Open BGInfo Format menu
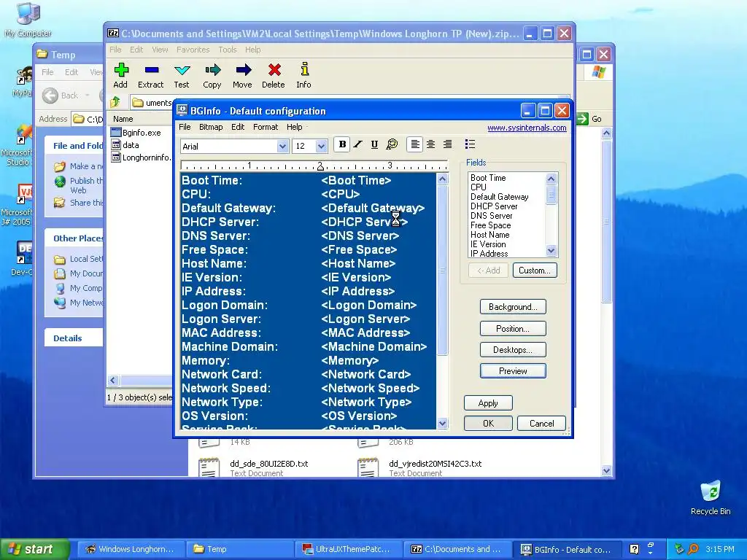This screenshot has height=560, width=747. point(266,127)
